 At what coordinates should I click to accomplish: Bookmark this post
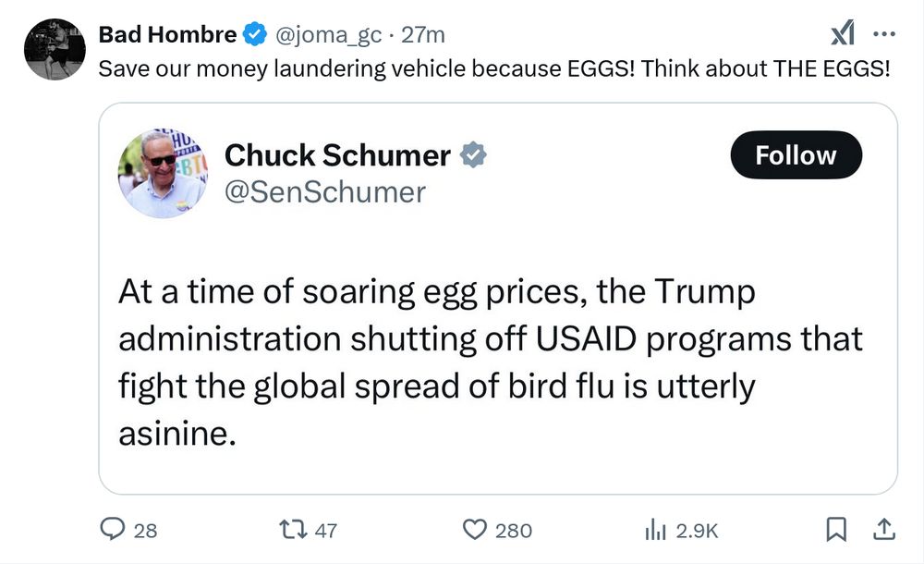click(835, 529)
